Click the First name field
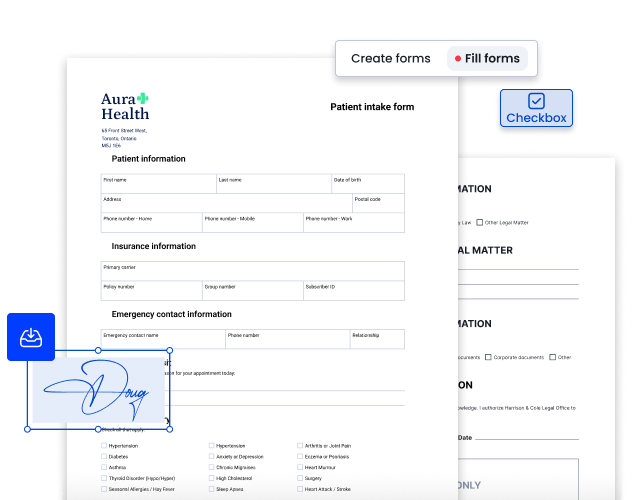638x500 pixels. (x=159, y=184)
